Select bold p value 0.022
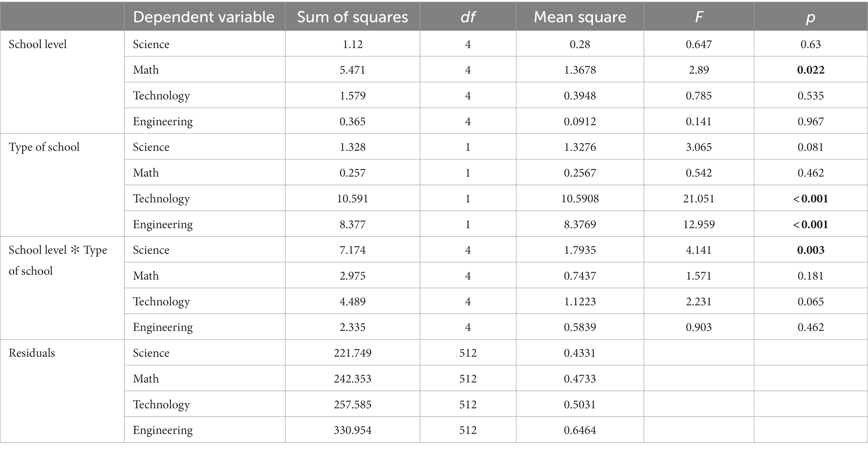 pos(810,70)
